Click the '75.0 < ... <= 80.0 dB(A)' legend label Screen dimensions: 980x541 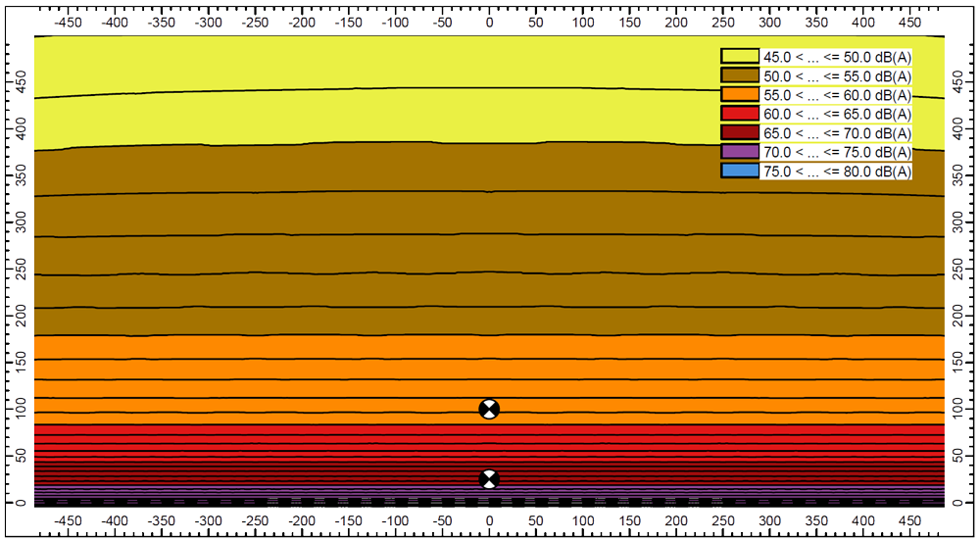coord(837,171)
